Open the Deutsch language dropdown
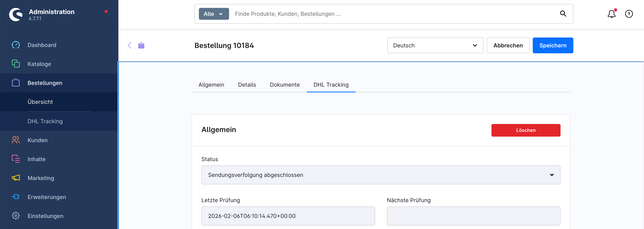This screenshot has width=644, height=229. tap(435, 45)
